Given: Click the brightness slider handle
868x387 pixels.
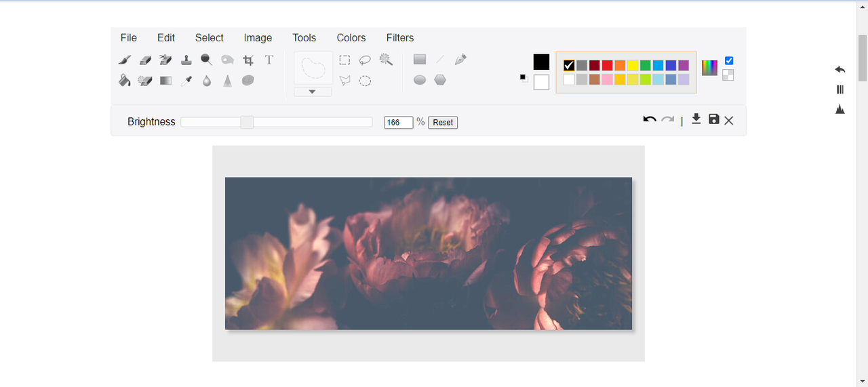Looking at the screenshot, I should (x=247, y=122).
